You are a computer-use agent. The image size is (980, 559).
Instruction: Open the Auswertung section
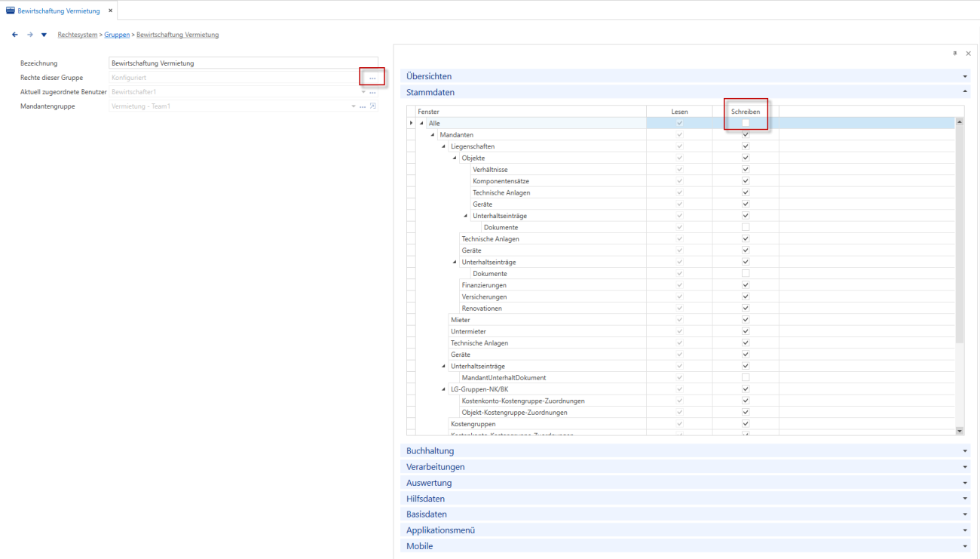coord(687,483)
